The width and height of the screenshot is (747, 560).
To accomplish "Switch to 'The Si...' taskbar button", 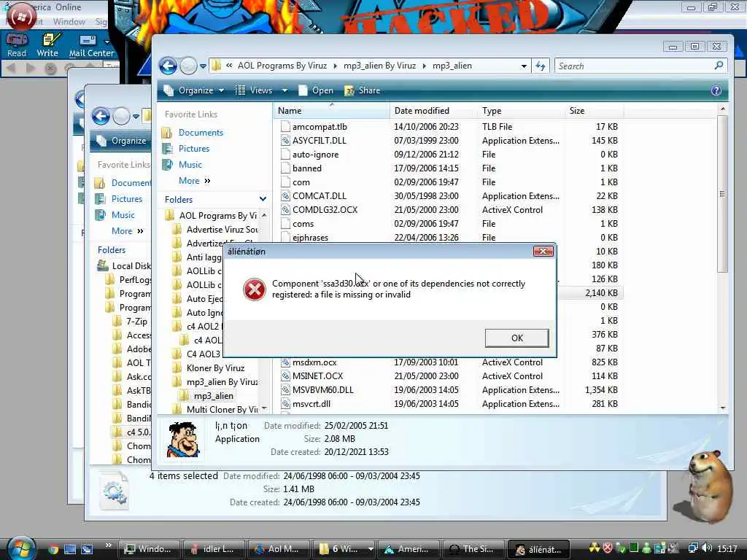I will 473,549.
